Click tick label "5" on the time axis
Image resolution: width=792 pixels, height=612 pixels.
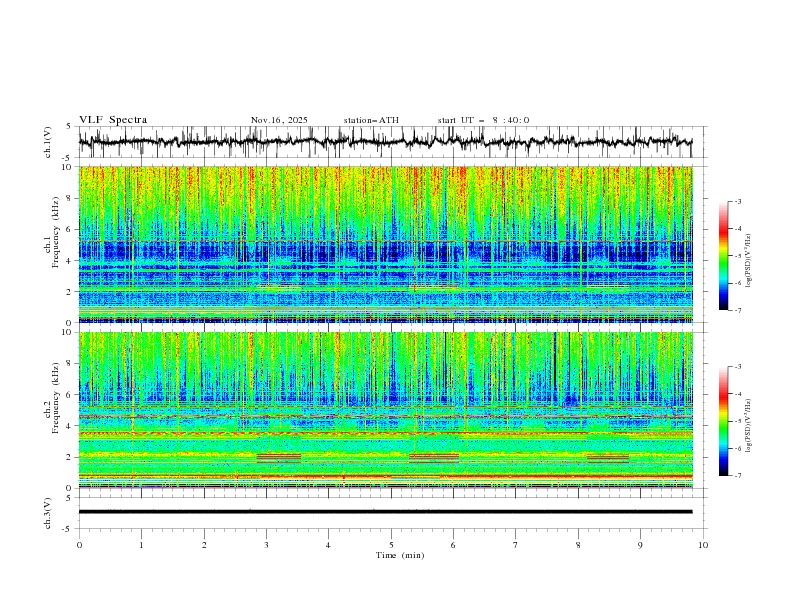(x=391, y=545)
